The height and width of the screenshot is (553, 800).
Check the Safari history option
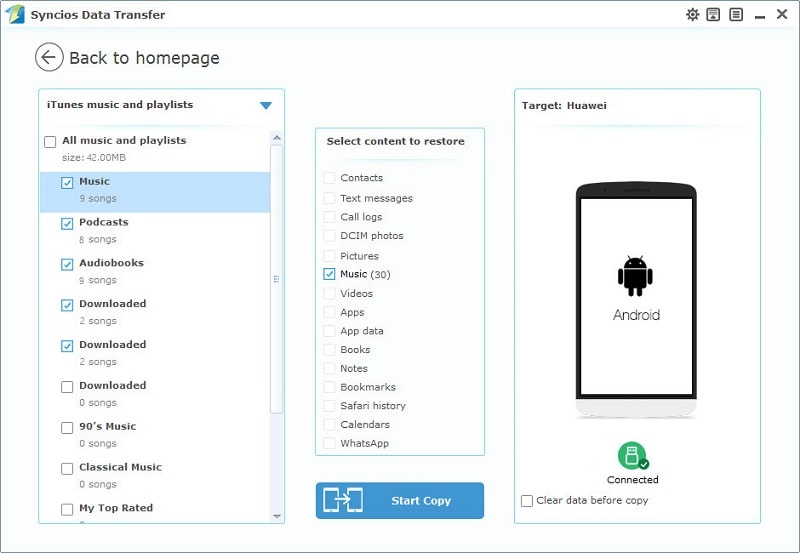point(329,406)
